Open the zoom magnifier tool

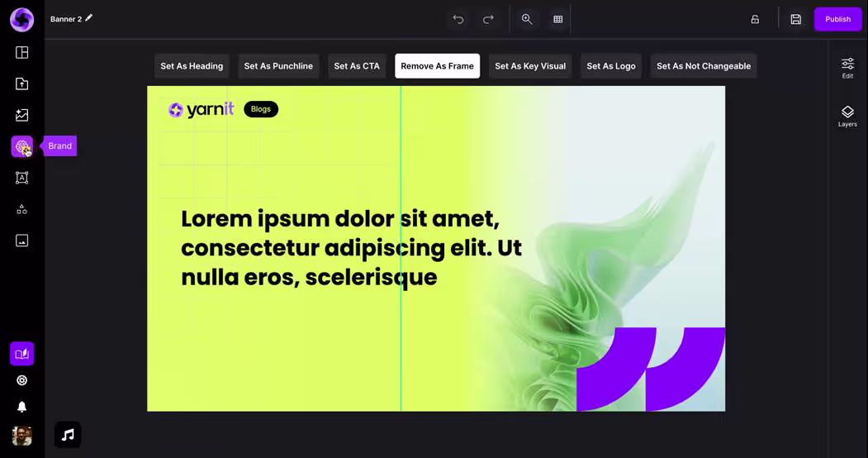[x=527, y=19]
